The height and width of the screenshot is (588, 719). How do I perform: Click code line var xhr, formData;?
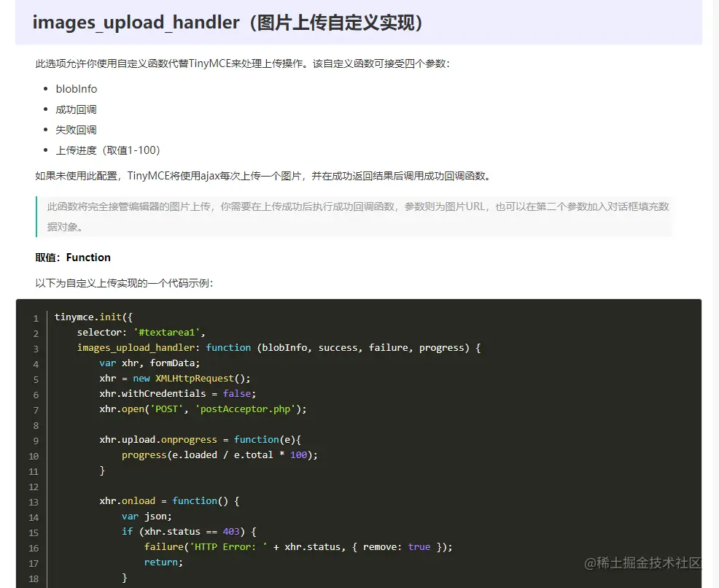tap(149, 363)
